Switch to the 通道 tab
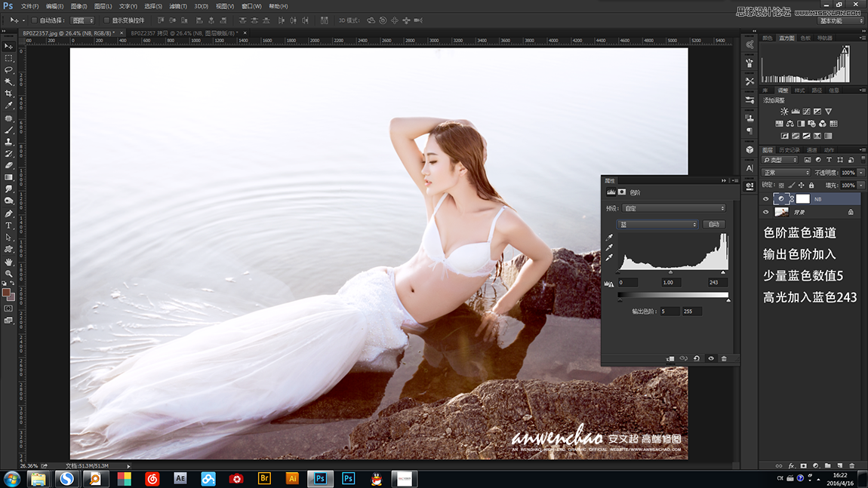This screenshot has height=488, width=868. click(811, 150)
